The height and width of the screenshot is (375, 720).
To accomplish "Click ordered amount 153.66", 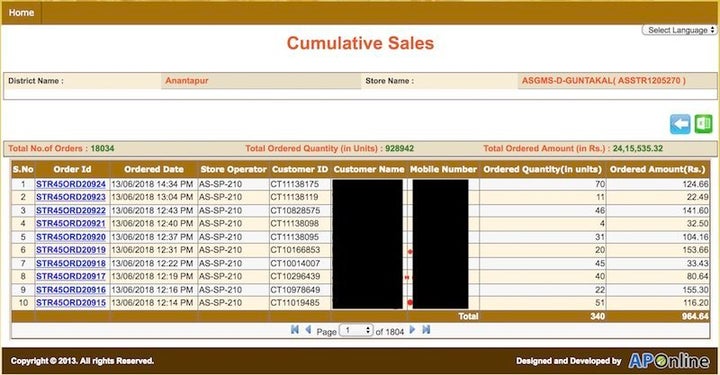I will (x=695, y=250).
